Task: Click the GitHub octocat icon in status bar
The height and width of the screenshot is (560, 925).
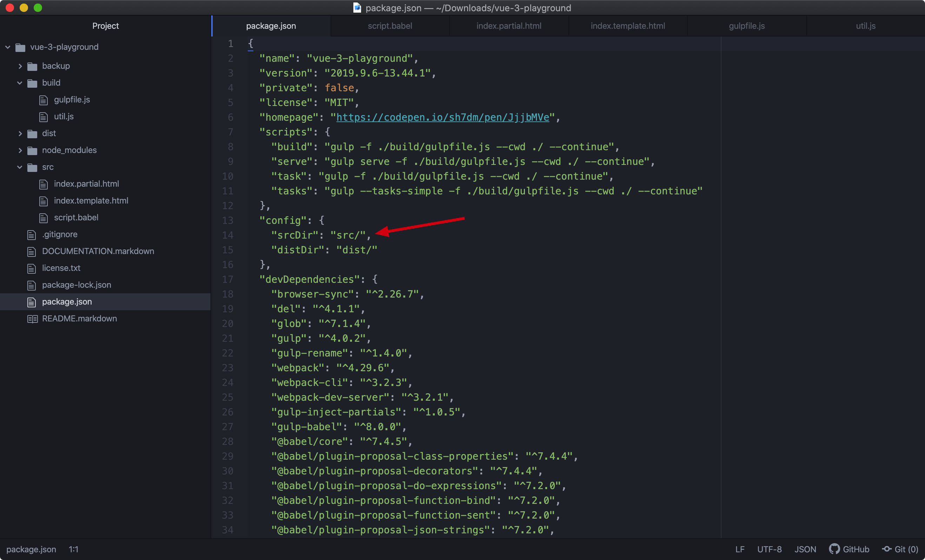Action: (x=834, y=549)
